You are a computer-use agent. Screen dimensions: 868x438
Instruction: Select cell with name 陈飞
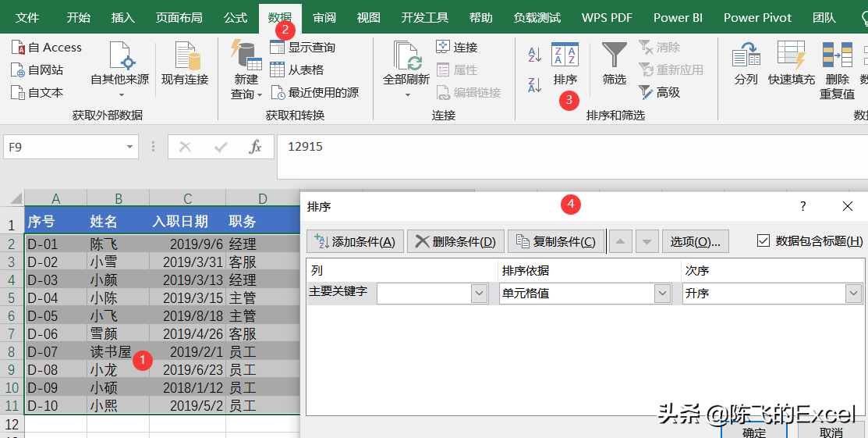pos(118,244)
